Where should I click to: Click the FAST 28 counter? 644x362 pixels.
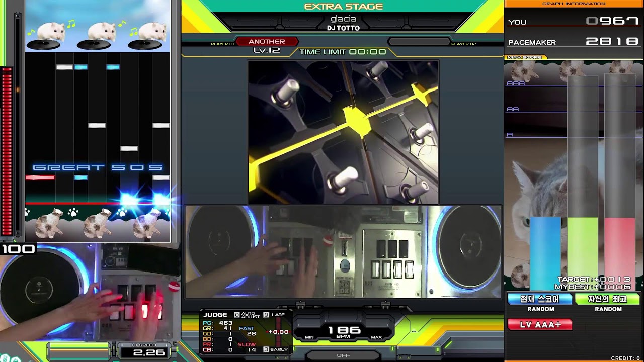[x=247, y=331]
